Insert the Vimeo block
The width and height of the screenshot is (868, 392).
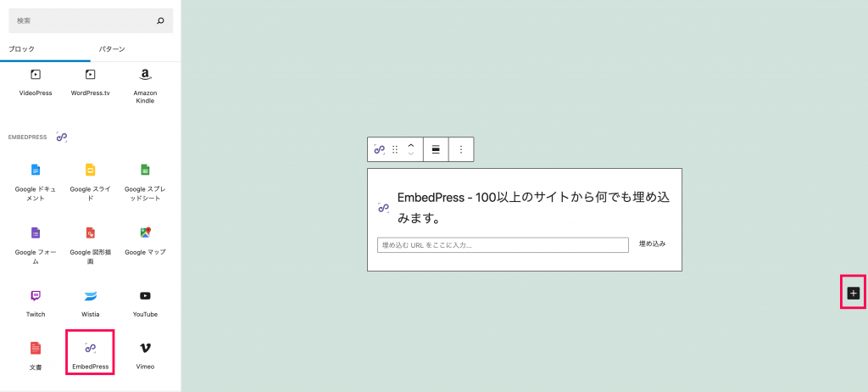pos(145,356)
